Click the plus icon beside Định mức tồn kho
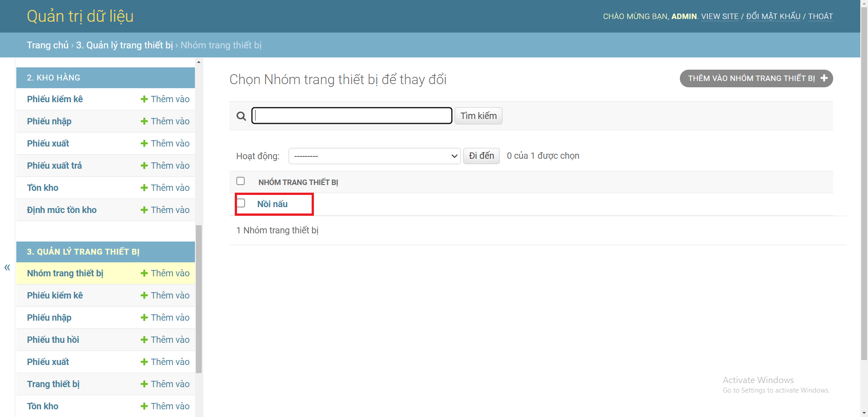868x417 pixels. [x=144, y=209]
